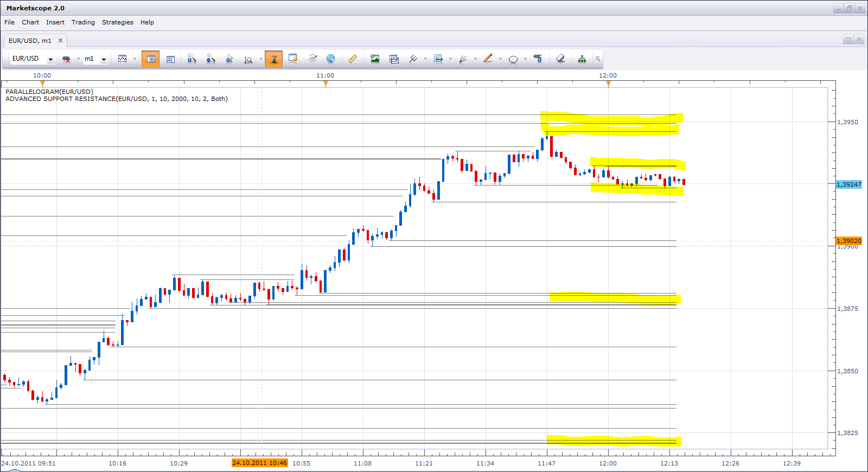Open pencil tool dropdown arrow

(x=500, y=59)
